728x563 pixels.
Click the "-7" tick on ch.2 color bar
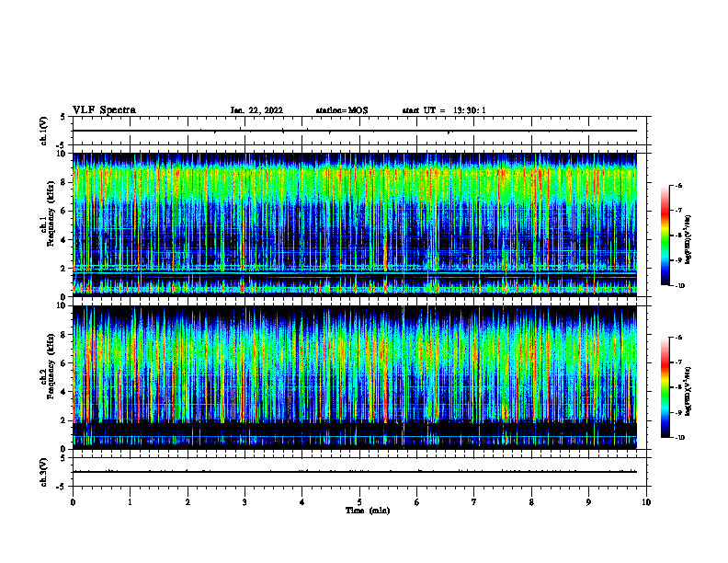click(678, 362)
